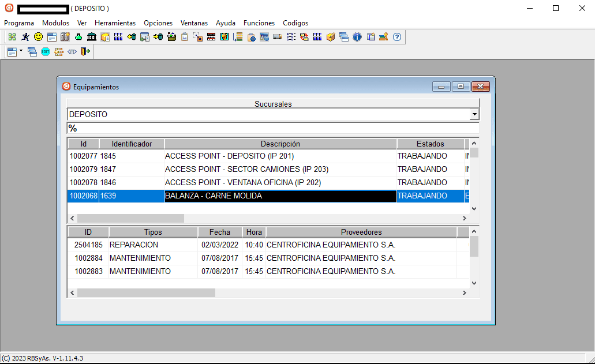Viewport: 595px width, 364px height.
Task: Open the Opciones menu
Action: click(x=158, y=23)
